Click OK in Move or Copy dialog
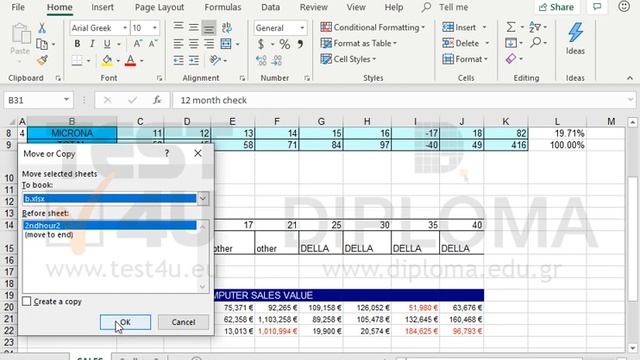This screenshot has height=360, width=640. [125, 322]
